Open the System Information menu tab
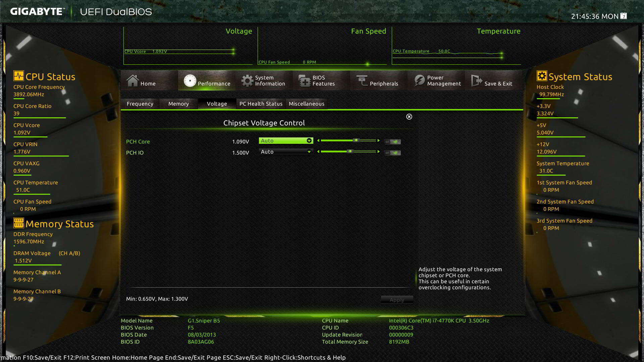644x362 pixels. (x=264, y=80)
